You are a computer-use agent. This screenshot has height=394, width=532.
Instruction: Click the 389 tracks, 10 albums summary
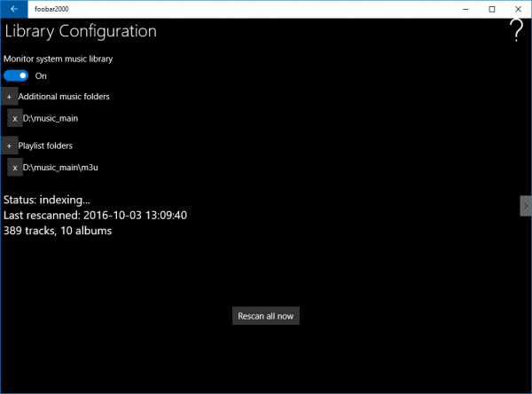pos(58,231)
